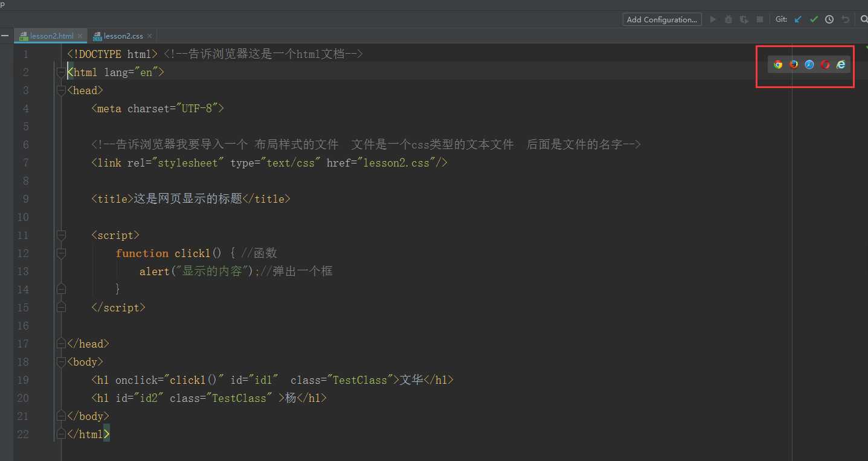Viewport: 868px width, 461px height.
Task: Click the Git: label in toolbar
Action: pyautogui.click(x=782, y=19)
